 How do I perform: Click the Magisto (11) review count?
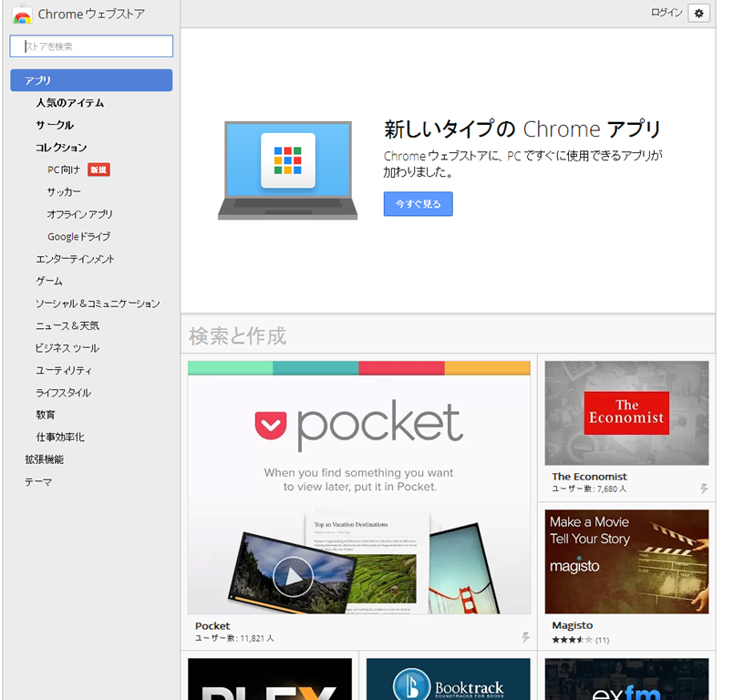tap(603, 640)
